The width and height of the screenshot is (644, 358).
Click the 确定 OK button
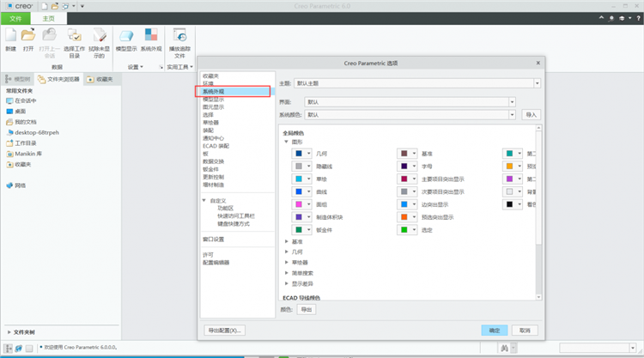tap(494, 331)
